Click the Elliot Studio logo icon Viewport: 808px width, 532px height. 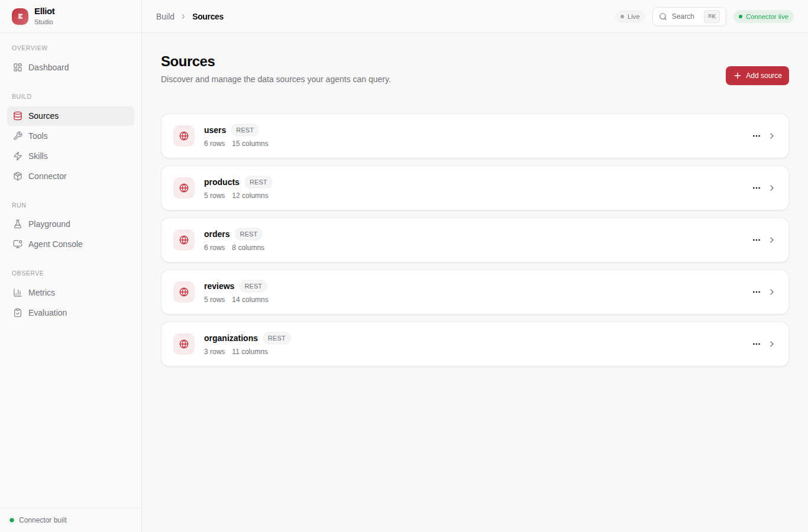coord(20,17)
